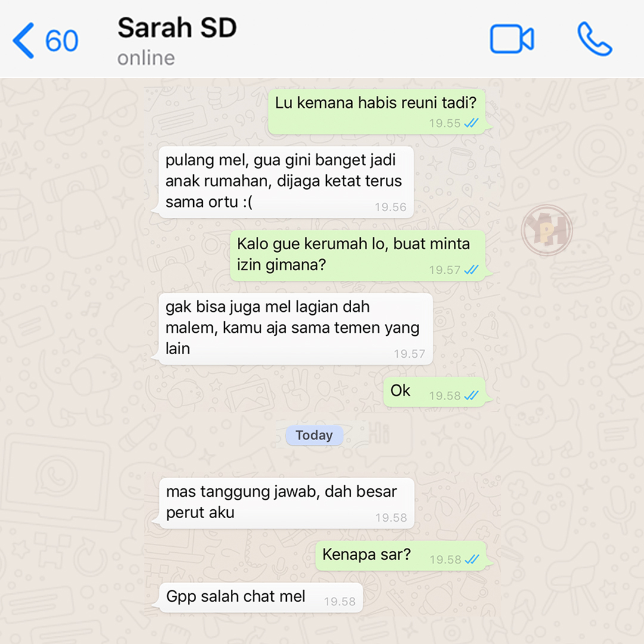Select message 'Kalo gue kerumah lo'
The image size is (644, 644).
pos(357,256)
